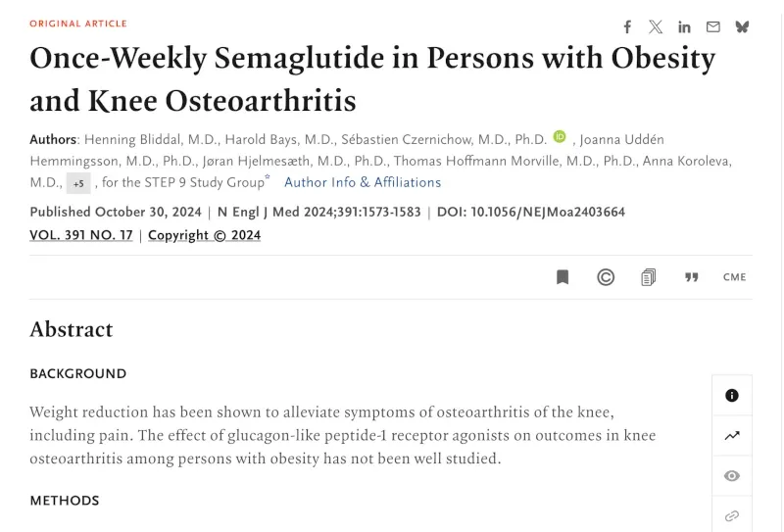Screen dimensions: 784x532
Task: Open the VOL. 391 NO. 17 issue link
Action: (x=81, y=235)
